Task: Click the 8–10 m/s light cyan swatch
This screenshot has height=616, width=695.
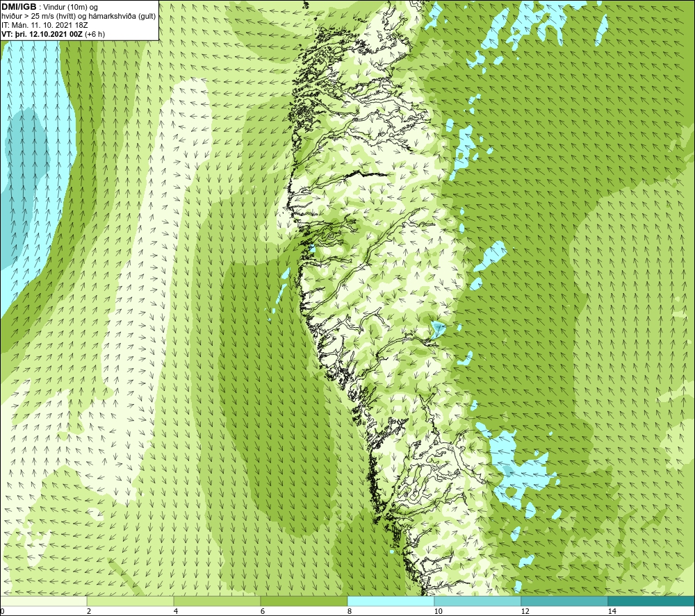Action: pyautogui.click(x=391, y=601)
